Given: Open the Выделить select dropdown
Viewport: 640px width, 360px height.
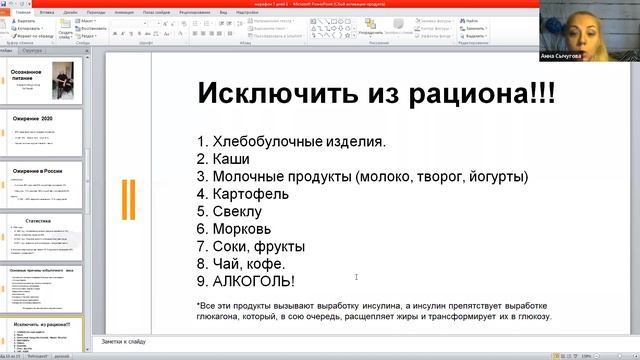Looking at the screenshot, I should coord(473,36).
